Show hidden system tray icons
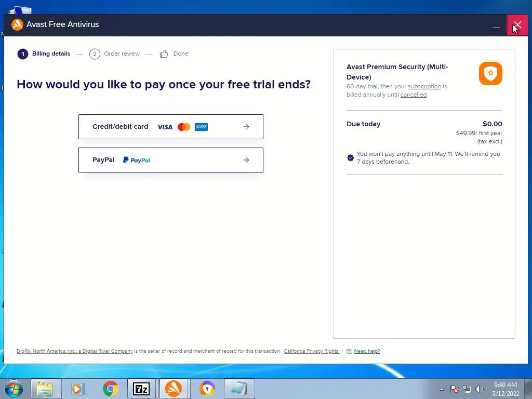 442,390
